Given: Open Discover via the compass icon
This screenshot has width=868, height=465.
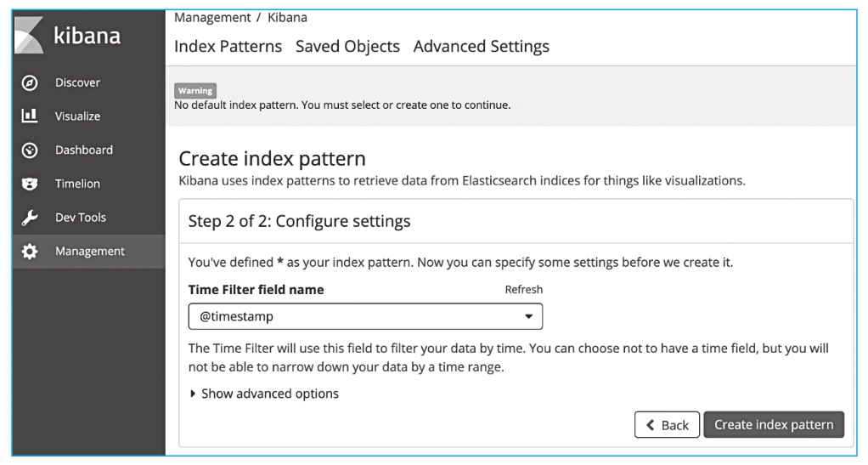Looking at the screenshot, I should 30,82.
